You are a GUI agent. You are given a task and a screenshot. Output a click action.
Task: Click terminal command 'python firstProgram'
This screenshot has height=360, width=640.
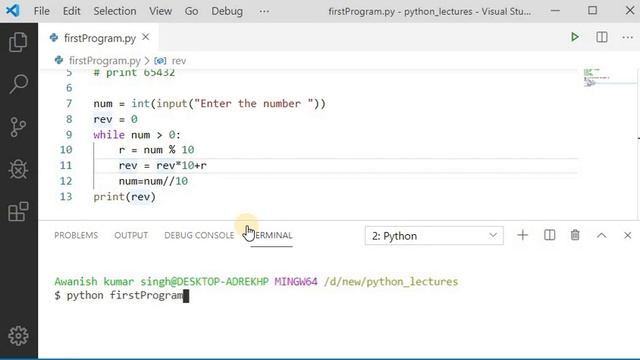coord(125,296)
